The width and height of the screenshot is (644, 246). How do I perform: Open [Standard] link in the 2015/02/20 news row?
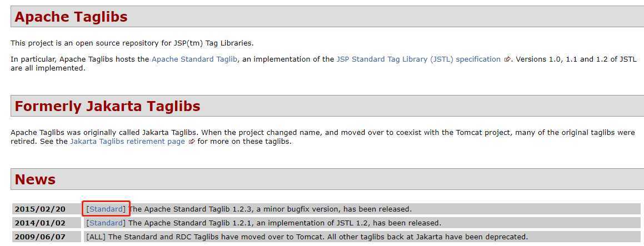pos(106,209)
